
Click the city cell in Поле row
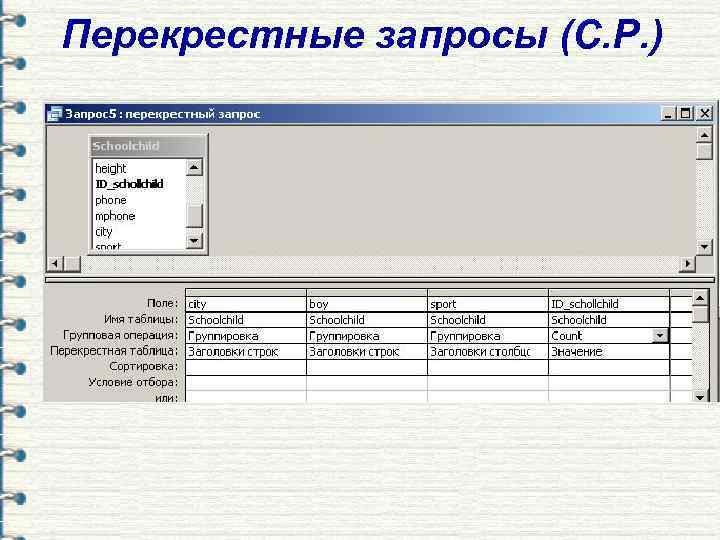[246, 304]
